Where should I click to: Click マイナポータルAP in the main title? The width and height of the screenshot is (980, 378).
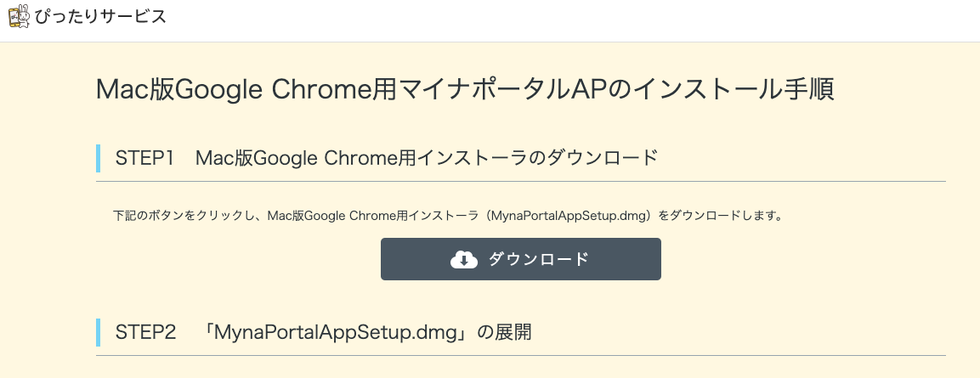click(503, 89)
